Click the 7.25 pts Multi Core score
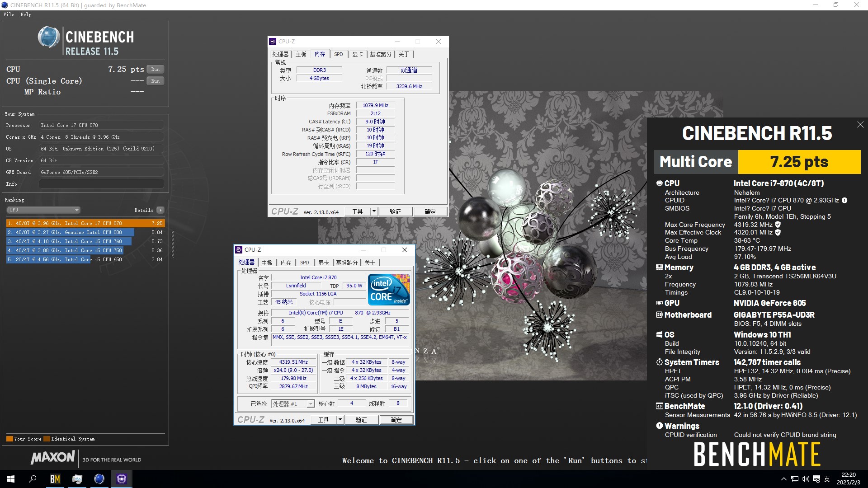The width and height of the screenshot is (868, 488). [x=799, y=162]
